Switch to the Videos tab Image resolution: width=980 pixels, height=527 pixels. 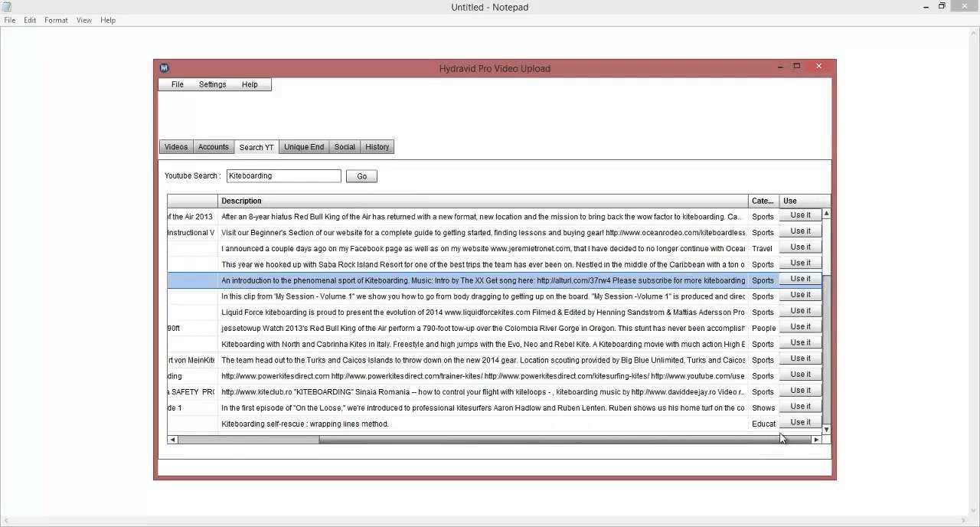click(x=176, y=147)
